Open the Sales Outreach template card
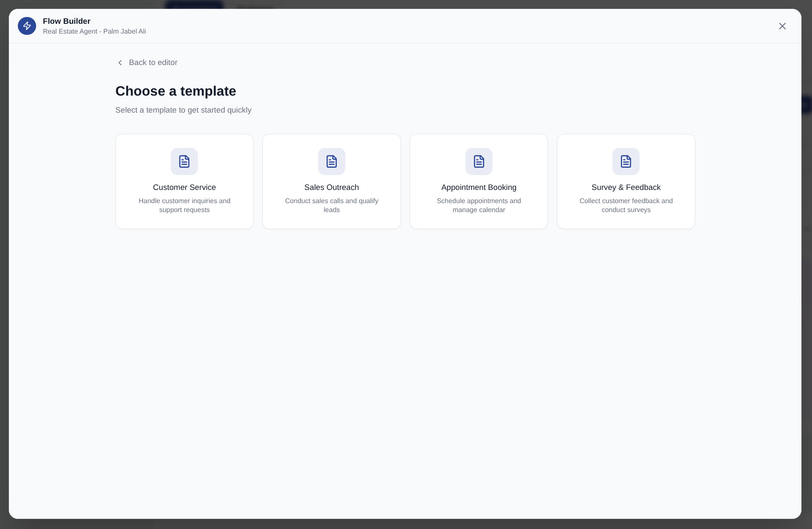 point(332,181)
